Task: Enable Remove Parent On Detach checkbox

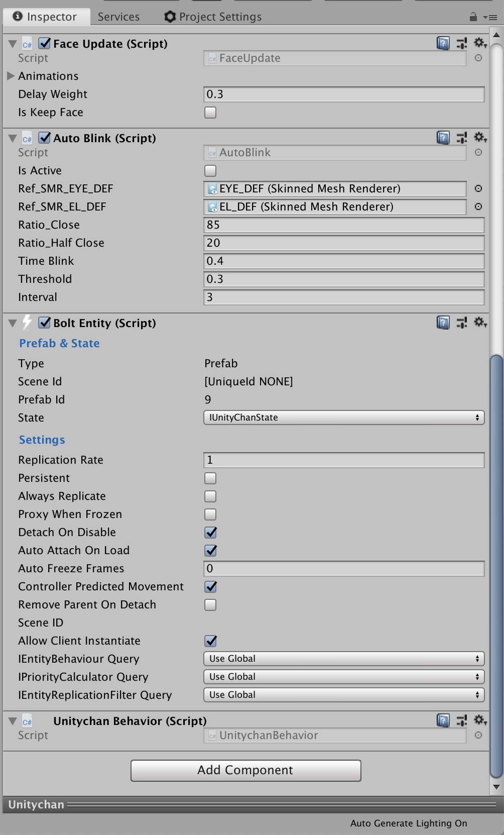Action: (x=210, y=605)
